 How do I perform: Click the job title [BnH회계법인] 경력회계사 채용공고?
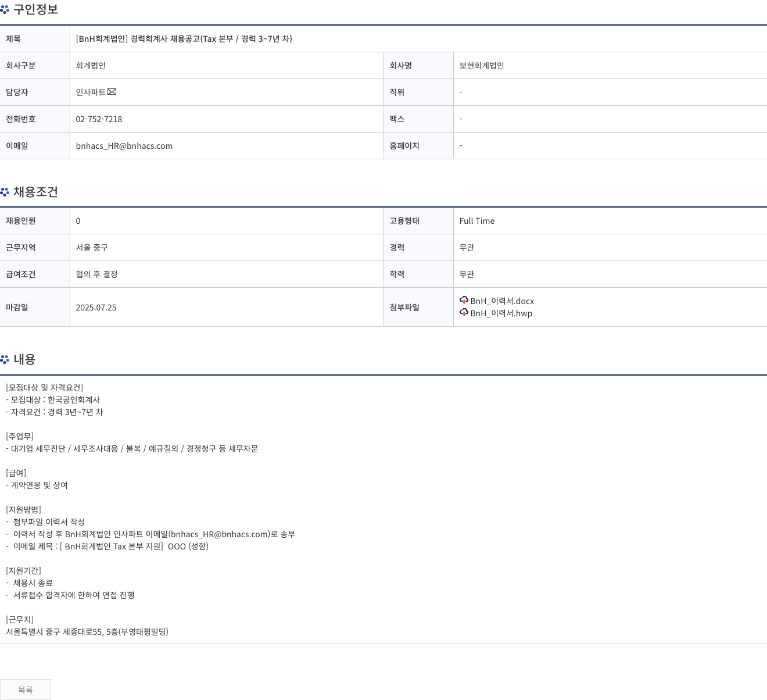tap(184, 39)
